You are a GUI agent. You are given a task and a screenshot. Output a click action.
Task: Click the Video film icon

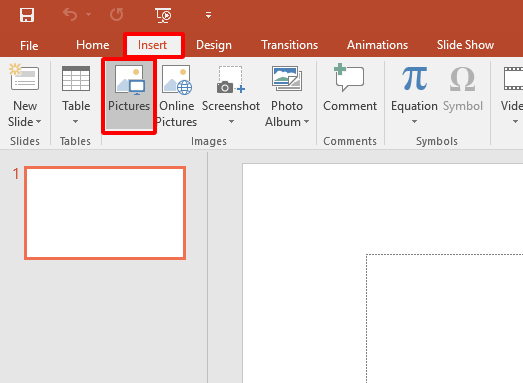[513, 79]
